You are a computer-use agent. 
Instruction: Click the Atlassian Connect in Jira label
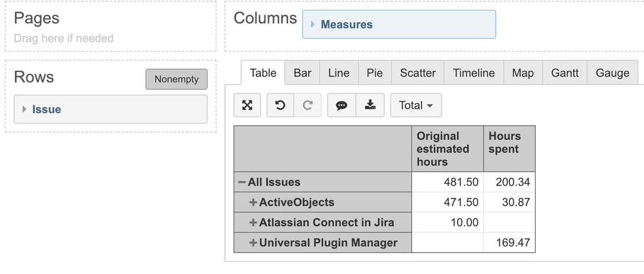tap(327, 222)
